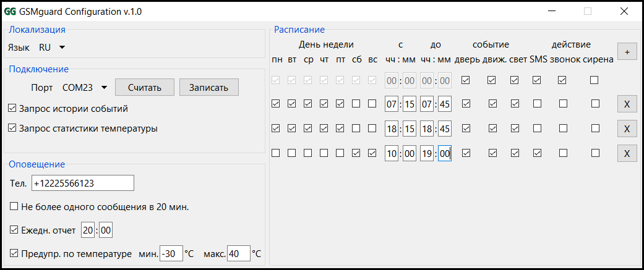644x270 pixels.
Task: Click the daily report hour field showing 20
Action: click(88, 230)
